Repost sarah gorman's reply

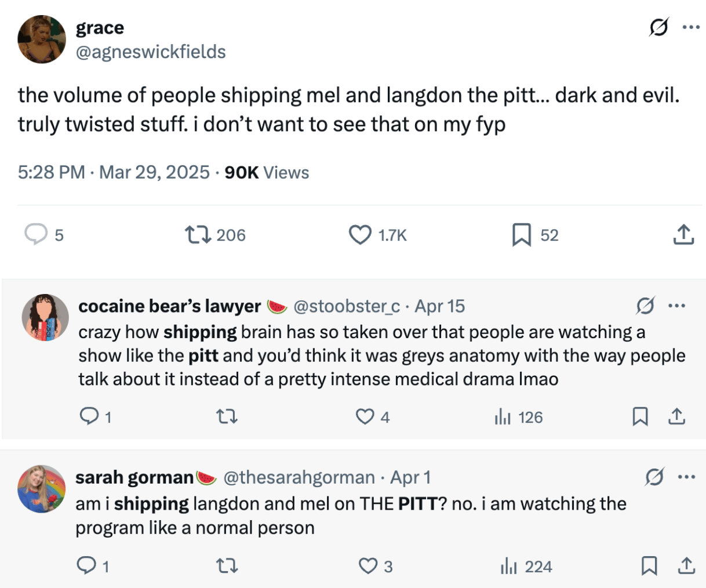pyautogui.click(x=227, y=566)
